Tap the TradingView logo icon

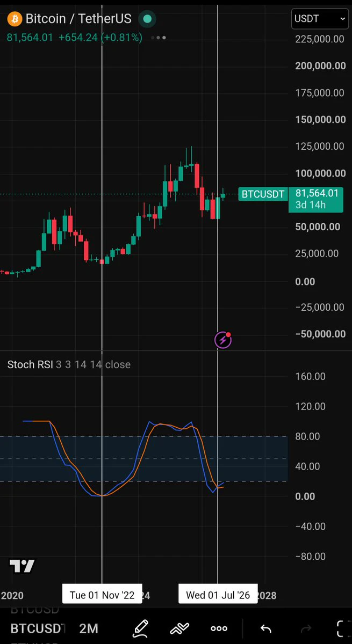click(x=22, y=566)
